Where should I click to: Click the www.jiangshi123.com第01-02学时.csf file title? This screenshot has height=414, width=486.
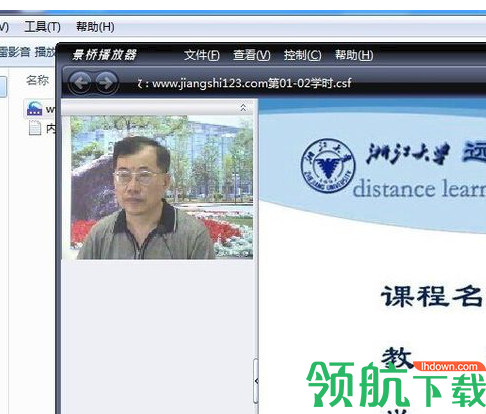pos(252,83)
